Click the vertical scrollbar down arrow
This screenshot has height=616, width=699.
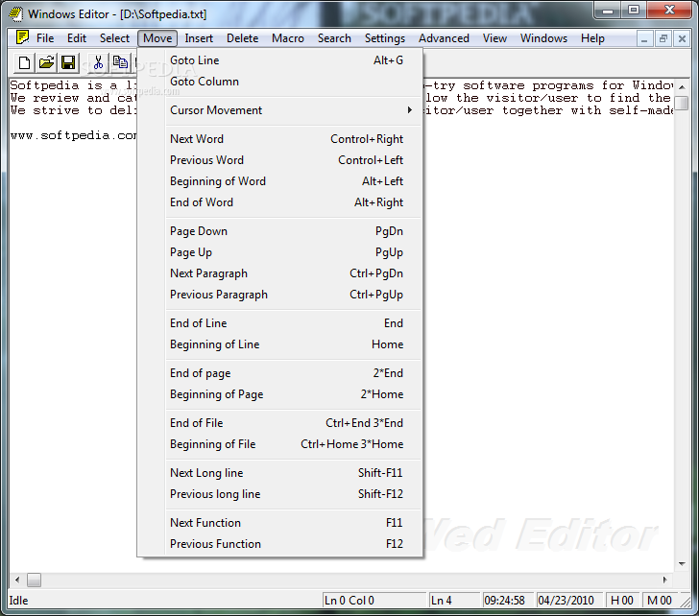(682, 564)
